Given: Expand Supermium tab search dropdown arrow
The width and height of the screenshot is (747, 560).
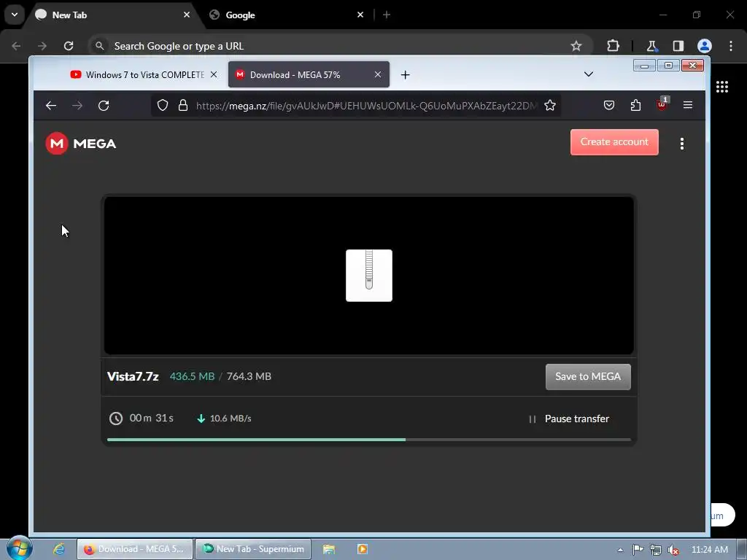Looking at the screenshot, I should click(15, 15).
